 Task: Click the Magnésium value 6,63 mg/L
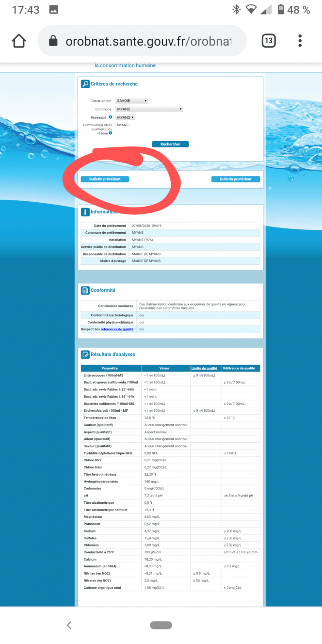152,517
